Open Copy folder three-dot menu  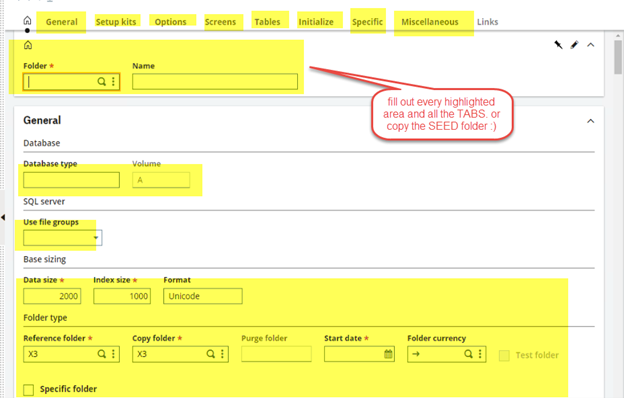point(222,354)
